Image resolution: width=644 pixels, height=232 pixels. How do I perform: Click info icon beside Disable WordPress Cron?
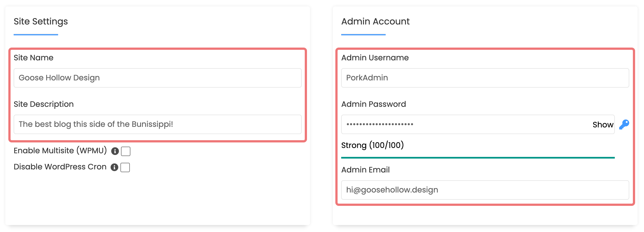pyautogui.click(x=114, y=167)
